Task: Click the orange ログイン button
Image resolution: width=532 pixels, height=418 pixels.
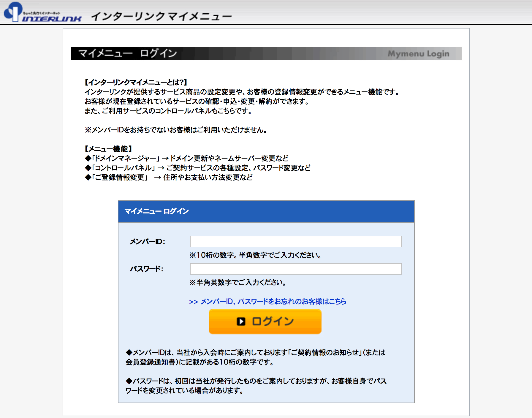Action: (265, 322)
